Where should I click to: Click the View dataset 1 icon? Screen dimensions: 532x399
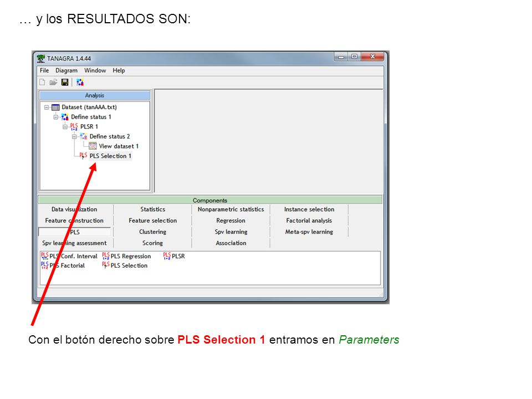pos(93,146)
